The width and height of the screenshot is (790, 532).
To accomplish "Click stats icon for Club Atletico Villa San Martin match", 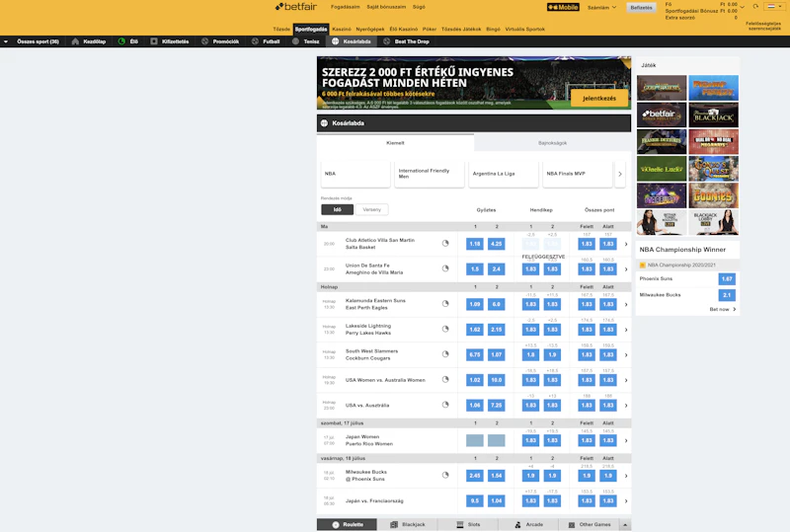I will [x=445, y=243].
